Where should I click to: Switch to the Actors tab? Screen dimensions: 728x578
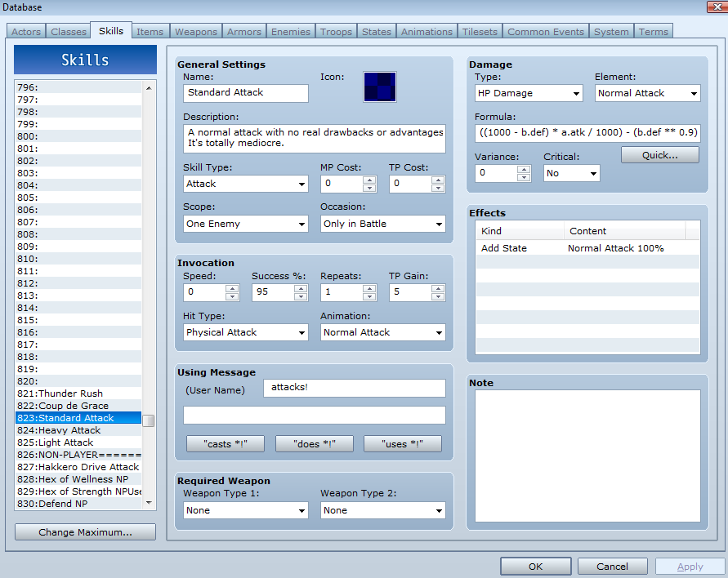click(x=26, y=32)
